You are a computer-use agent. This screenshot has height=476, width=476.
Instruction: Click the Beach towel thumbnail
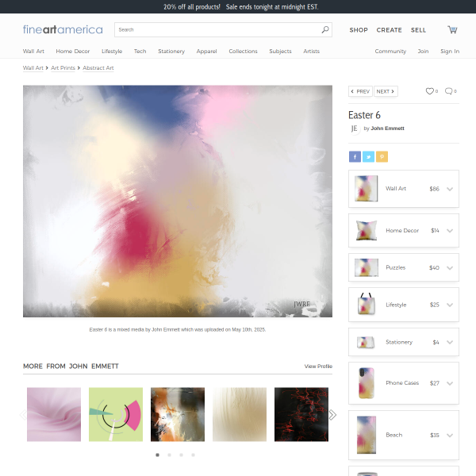[x=367, y=435]
